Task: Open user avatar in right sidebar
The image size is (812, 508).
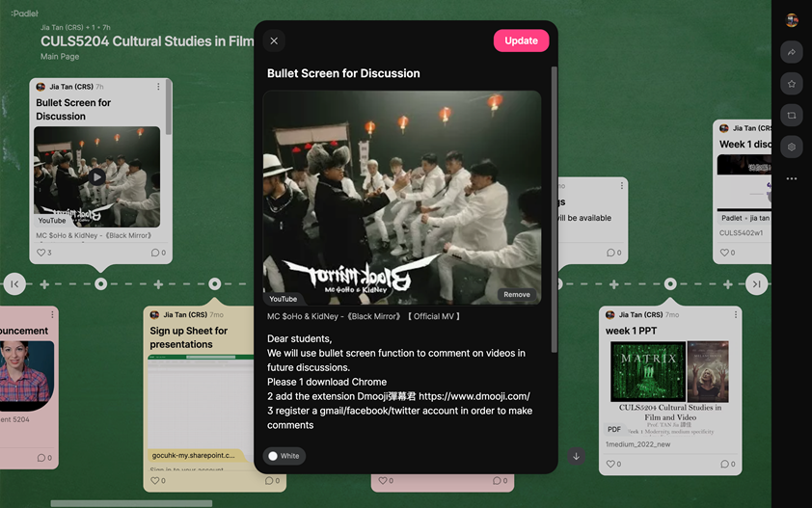Action: tap(792, 19)
